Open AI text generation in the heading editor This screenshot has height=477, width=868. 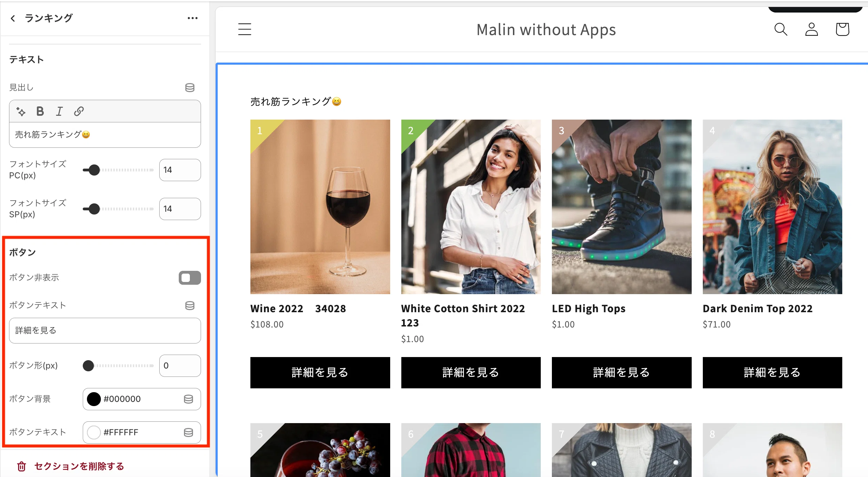[x=21, y=112]
